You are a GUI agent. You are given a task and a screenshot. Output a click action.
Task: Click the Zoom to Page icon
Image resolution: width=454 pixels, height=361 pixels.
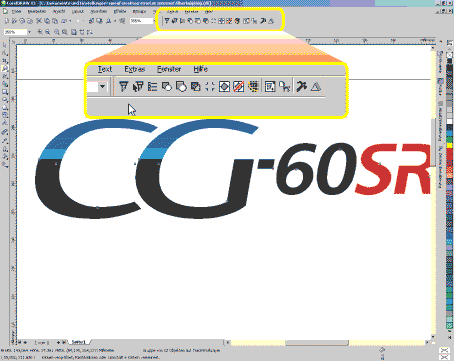[x=74, y=32]
